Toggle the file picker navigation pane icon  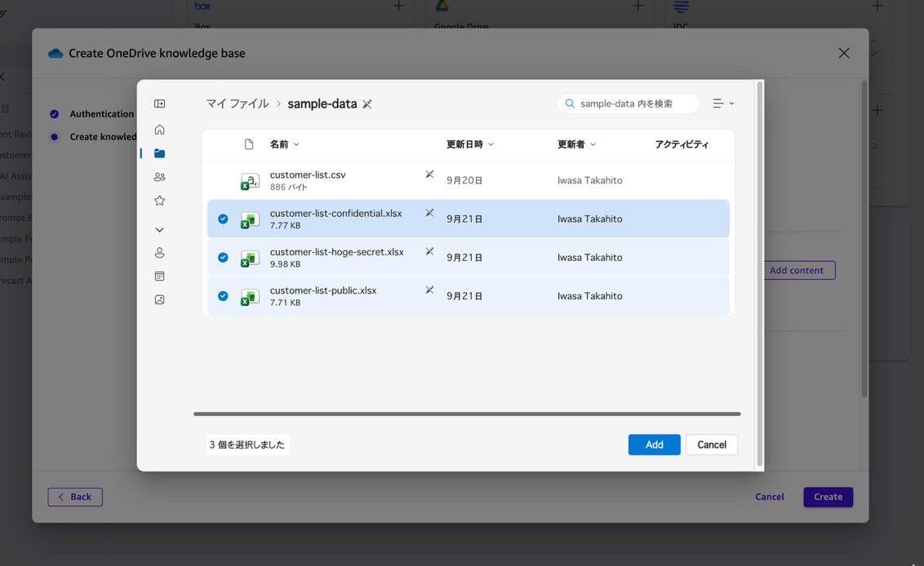click(x=159, y=104)
